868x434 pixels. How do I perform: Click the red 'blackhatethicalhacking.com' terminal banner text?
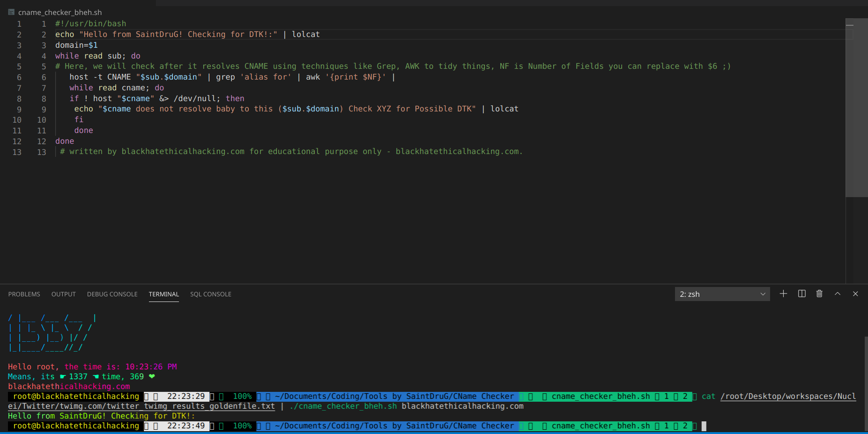click(69, 386)
